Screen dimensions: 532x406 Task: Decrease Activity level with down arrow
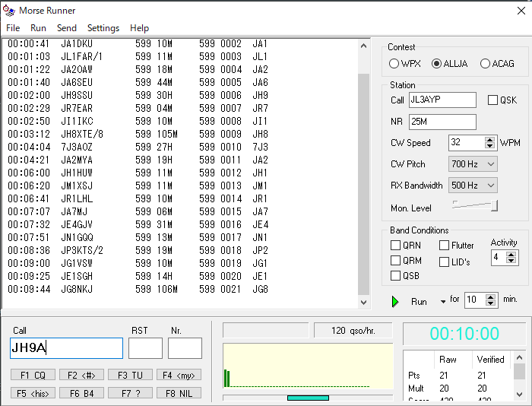[511, 260]
